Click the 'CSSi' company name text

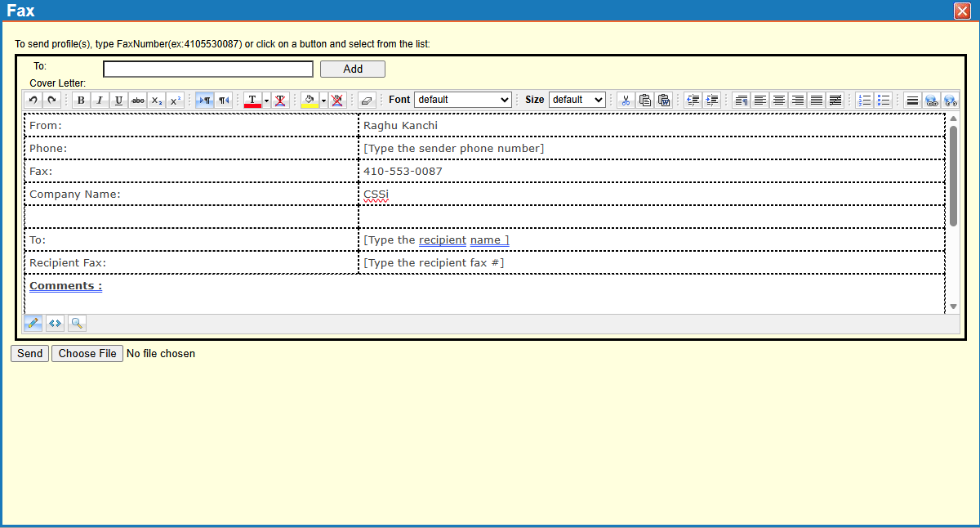pyautogui.click(x=376, y=194)
